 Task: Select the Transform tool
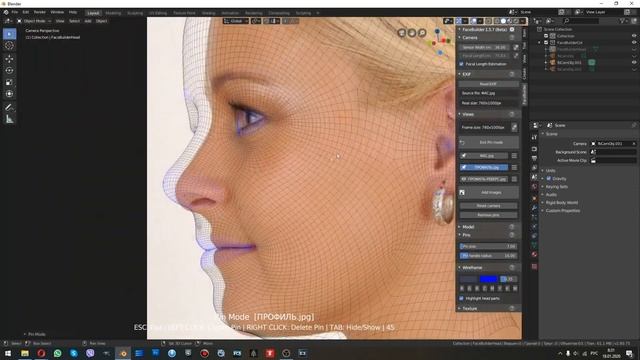pos(9,94)
